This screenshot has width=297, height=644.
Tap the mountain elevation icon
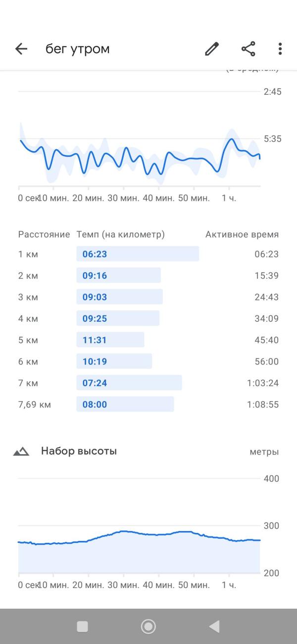click(21, 452)
